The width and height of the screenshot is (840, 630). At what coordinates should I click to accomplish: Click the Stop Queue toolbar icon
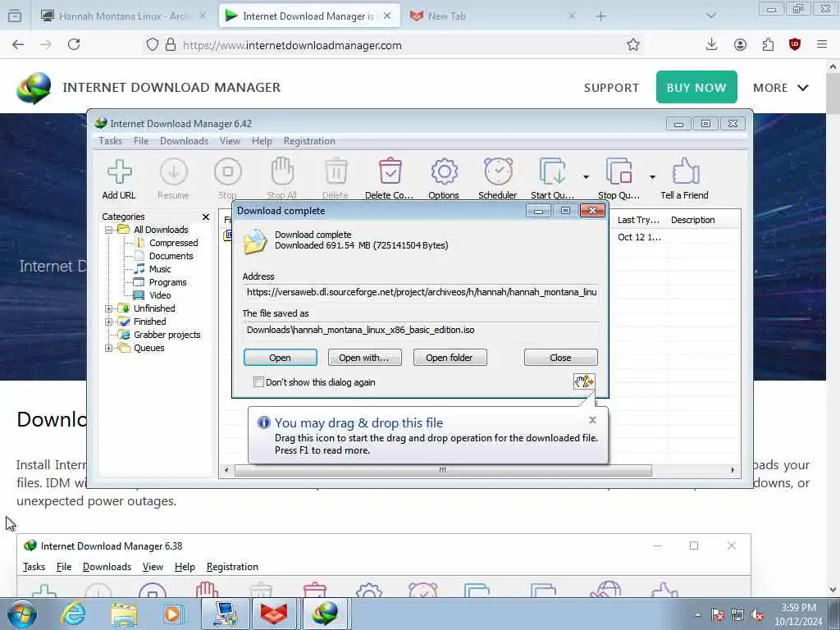click(x=619, y=179)
